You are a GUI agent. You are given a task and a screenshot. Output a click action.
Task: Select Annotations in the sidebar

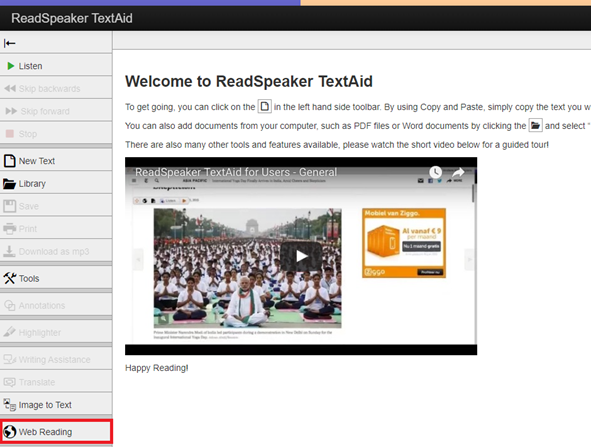click(56, 305)
